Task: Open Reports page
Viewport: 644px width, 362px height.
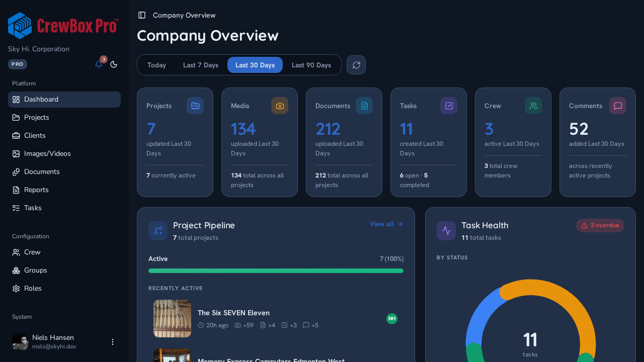Action: tap(64, 190)
